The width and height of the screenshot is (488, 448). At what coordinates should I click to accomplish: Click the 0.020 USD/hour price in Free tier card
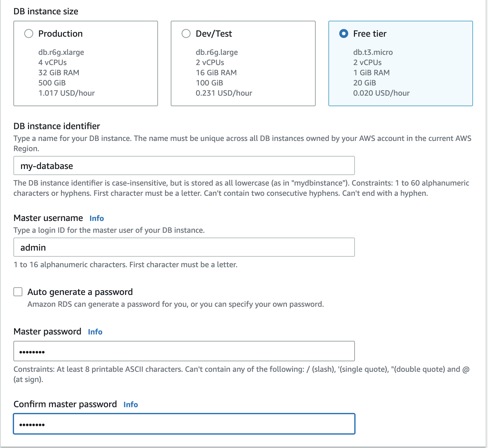(381, 93)
